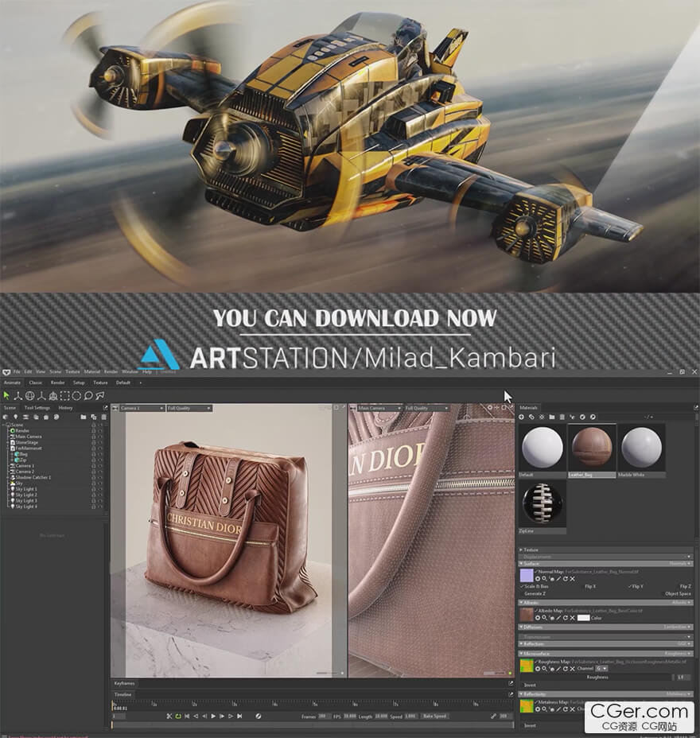Pop out the Materials panel
The image size is (700, 738).
pyautogui.click(x=696, y=408)
